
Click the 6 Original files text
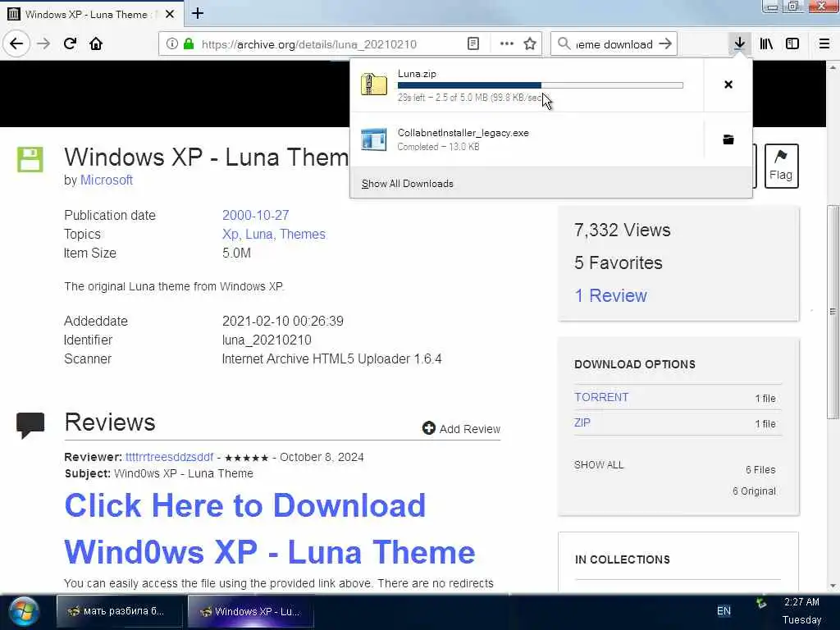755,491
